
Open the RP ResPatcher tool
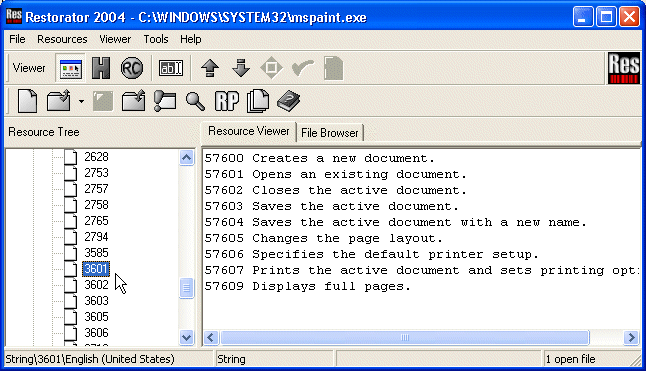coord(227,101)
